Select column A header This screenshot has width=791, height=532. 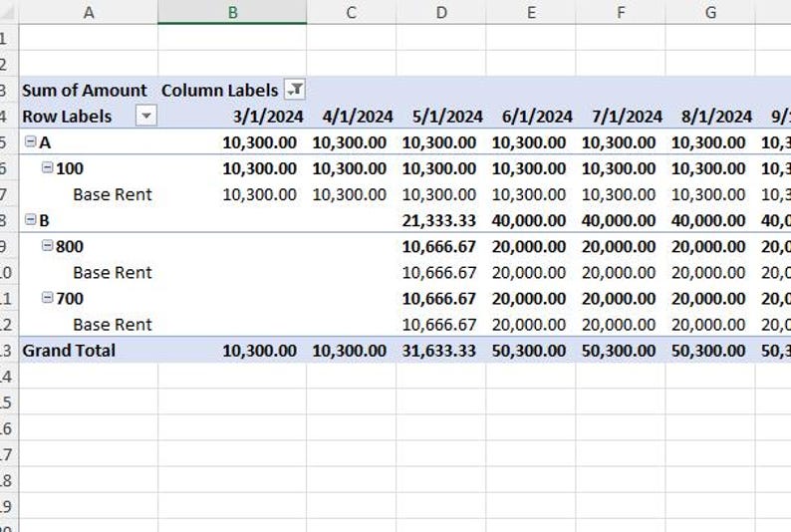[89, 12]
